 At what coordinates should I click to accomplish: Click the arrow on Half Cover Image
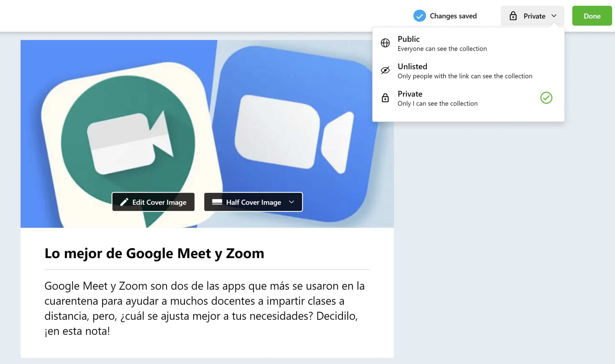pos(291,202)
